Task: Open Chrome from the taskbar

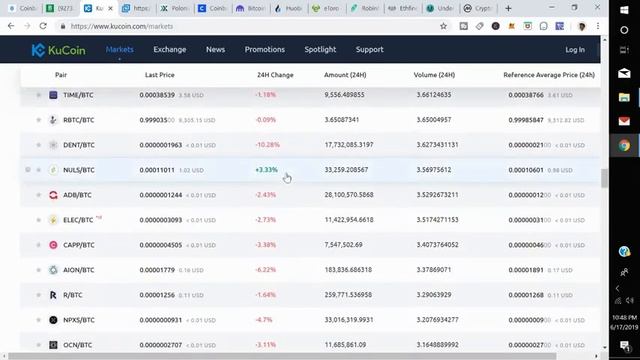Action: click(x=624, y=145)
